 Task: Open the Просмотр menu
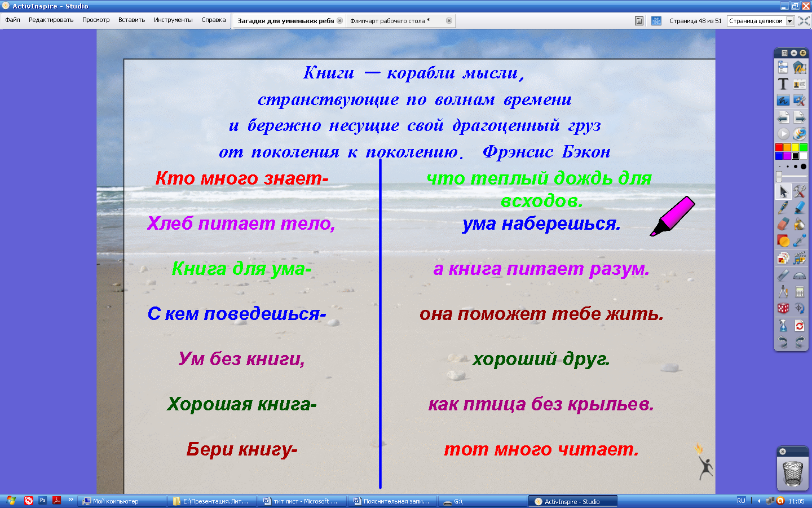coord(96,20)
